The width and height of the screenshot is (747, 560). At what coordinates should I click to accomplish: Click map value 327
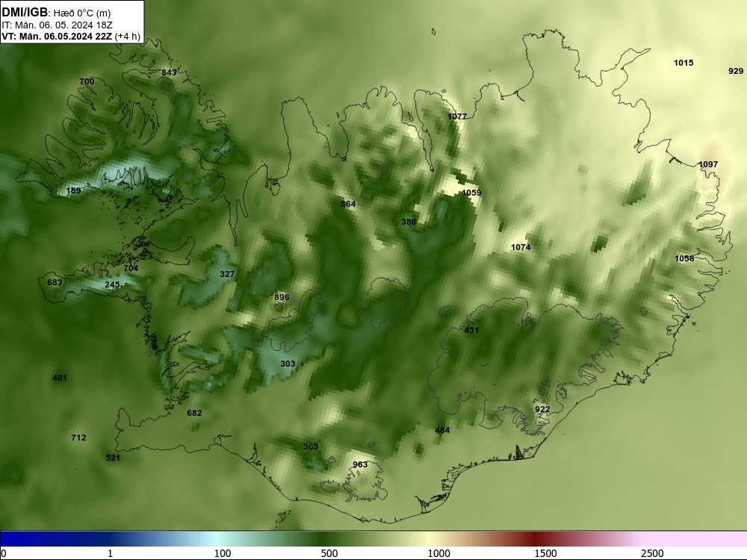coord(227,274)
